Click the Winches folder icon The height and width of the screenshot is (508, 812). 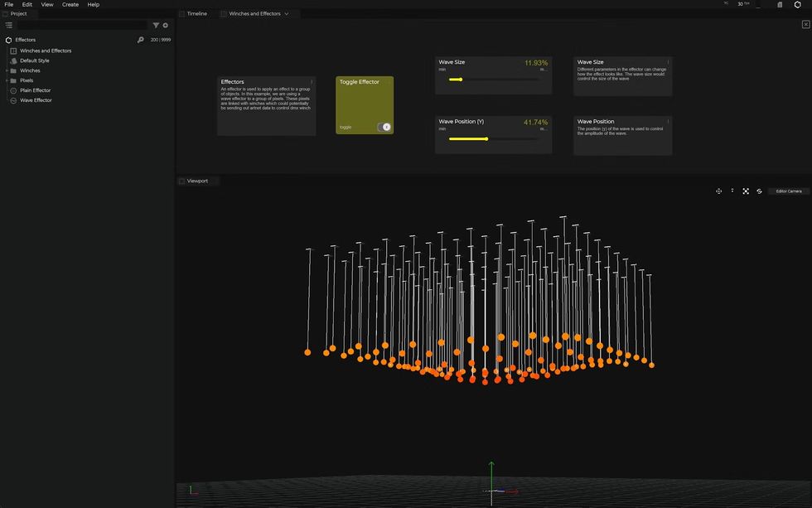tap(14, 70)
